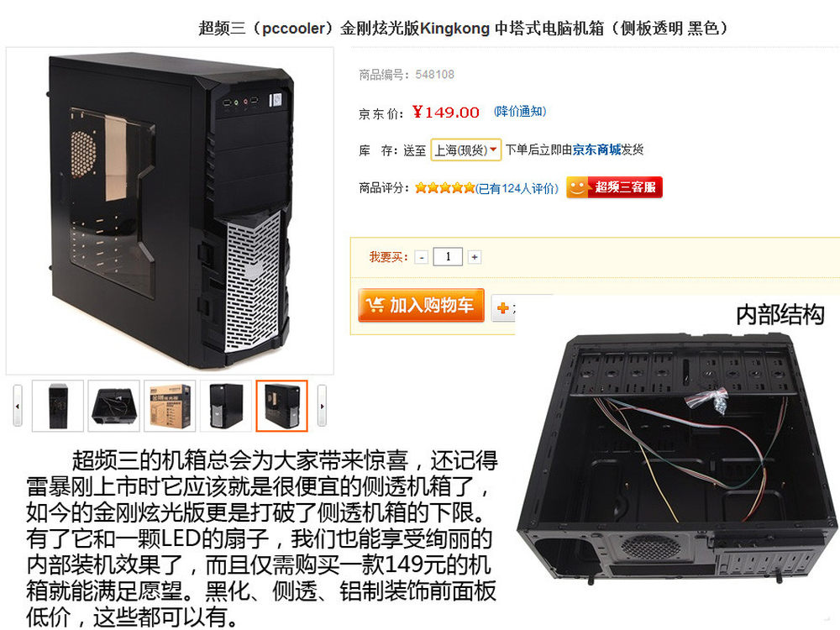840x630 pixels.
Task: Click the quantity input field
Action: point(448,256)
